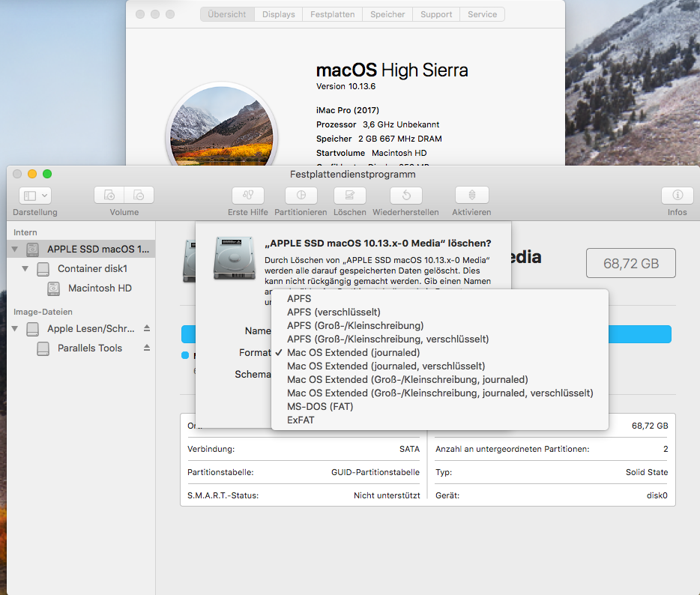
Task: Click the Anzahl an untergeordneten Partitionen value 2
Action: click(x=666, y=449)
